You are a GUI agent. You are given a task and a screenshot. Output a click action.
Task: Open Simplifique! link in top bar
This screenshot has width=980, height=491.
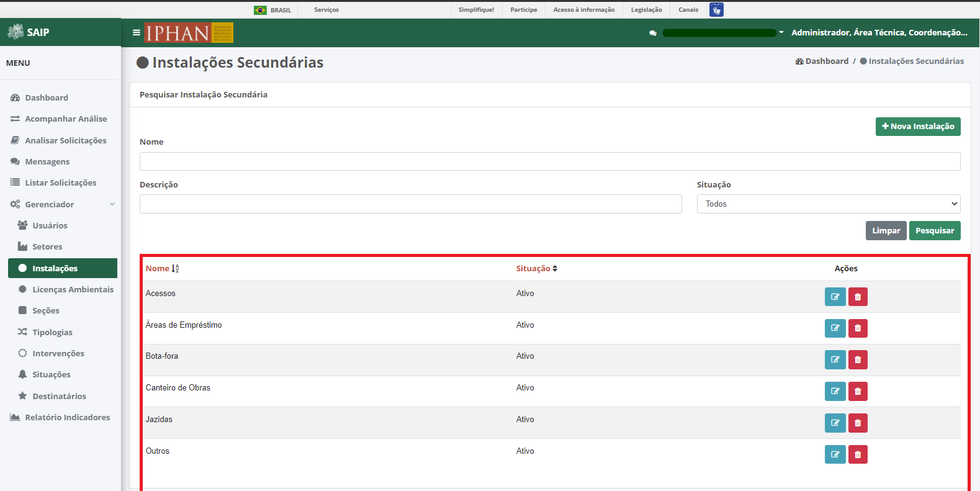pyautogui.click(x=476, y=10)
